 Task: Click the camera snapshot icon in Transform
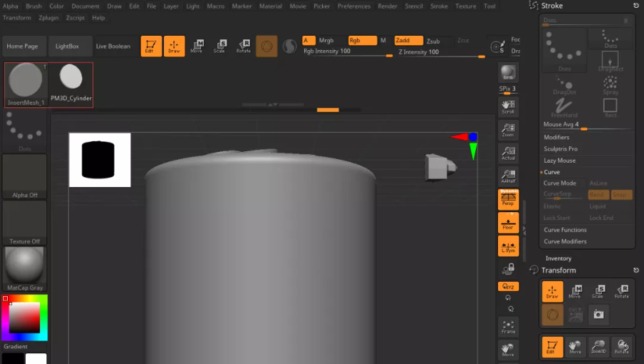click(599, 315)
